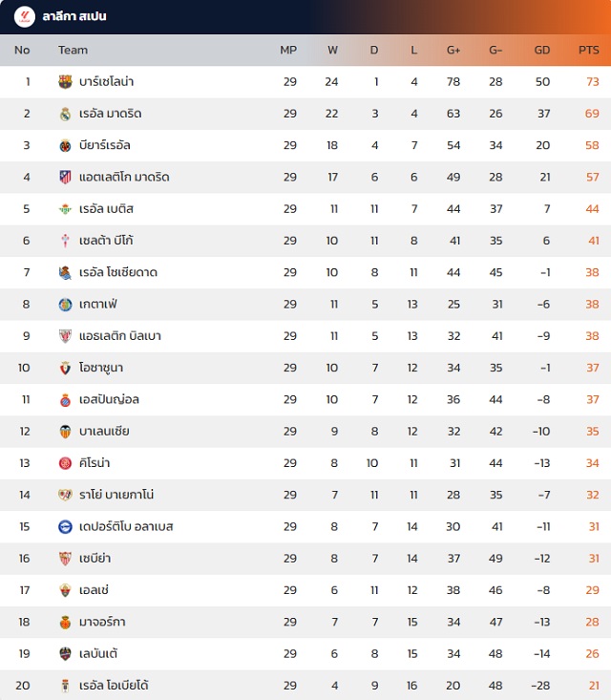Click the ลาลีกา สเปน league title
Screen dimensions: 611x700
point(74,16)
